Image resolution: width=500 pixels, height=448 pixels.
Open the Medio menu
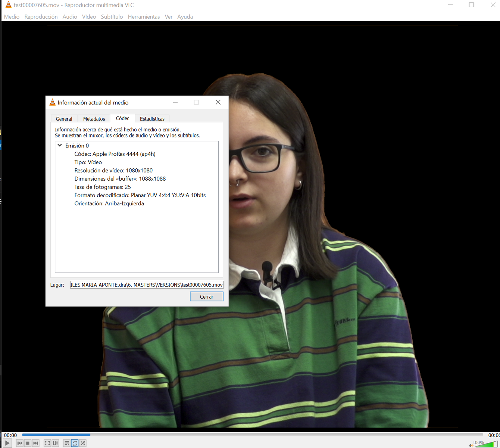click(12, 17)
